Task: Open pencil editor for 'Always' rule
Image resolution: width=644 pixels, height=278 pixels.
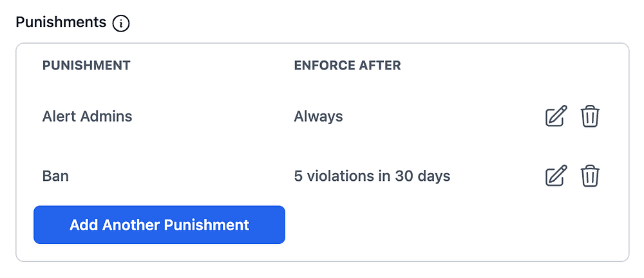Action: (x=556, y=116)
